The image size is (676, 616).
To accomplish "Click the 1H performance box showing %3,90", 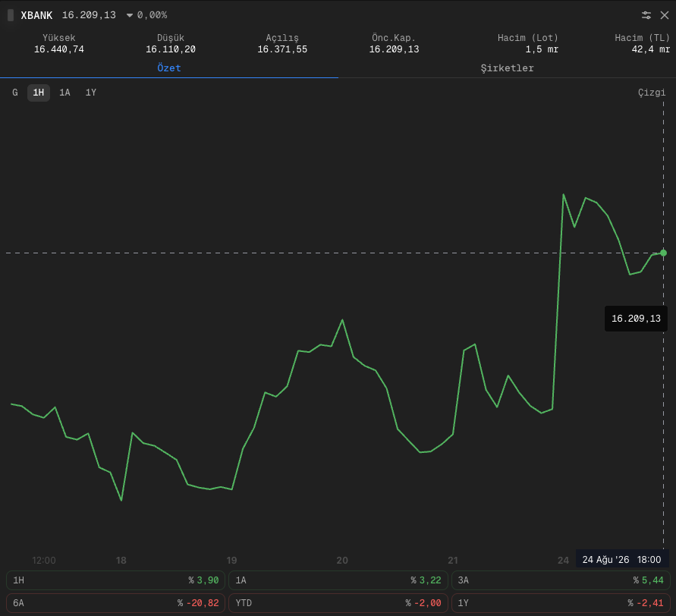I will (115, 580).
